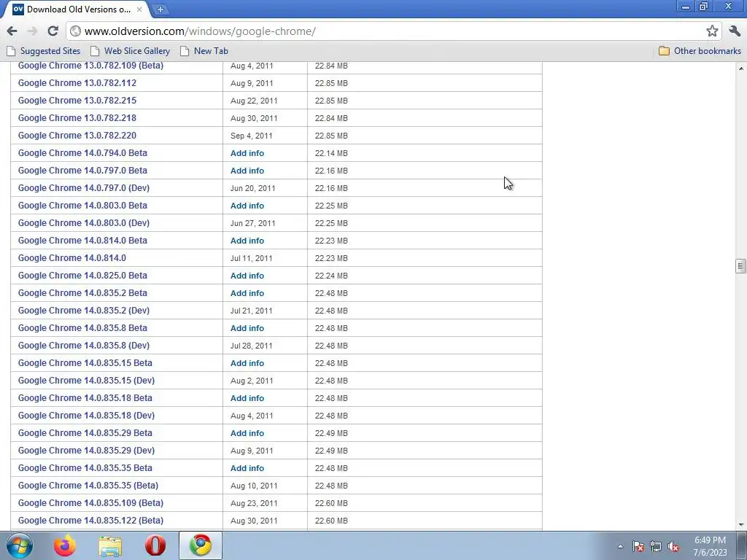Open Google Chrome 14.0.835.35 (Beta) link
Viewport: 747px width, 560px height.
coord(88,486)
